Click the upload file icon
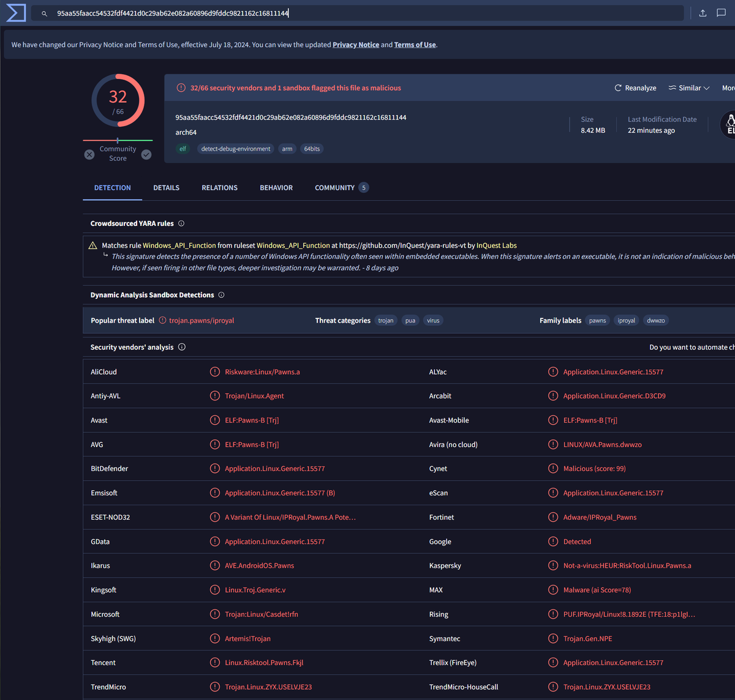The width and height of the screenshot is (735, 700). [703, 13]
